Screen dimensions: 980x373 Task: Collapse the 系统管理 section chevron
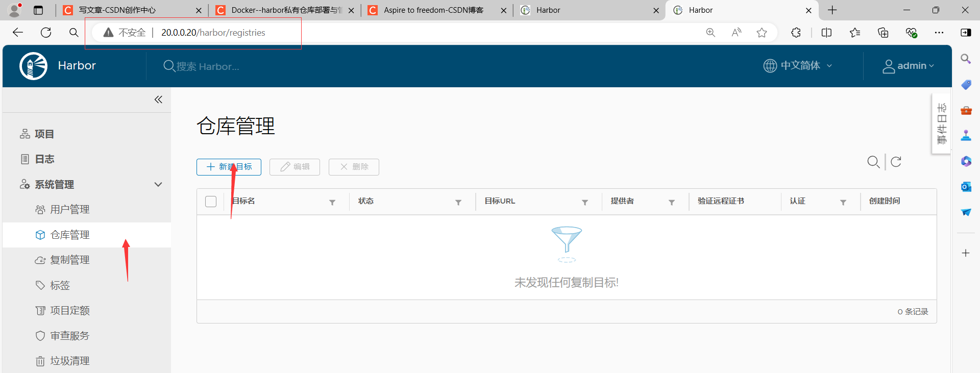point(158,185)
